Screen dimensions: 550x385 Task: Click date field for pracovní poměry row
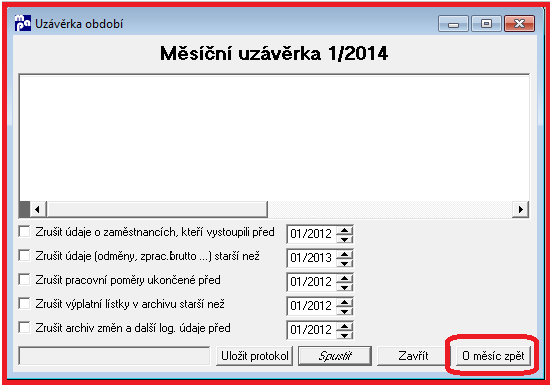[x=311, y=282]
